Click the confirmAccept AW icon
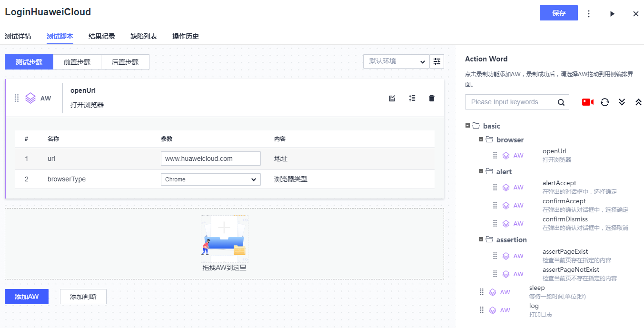 pyautogui.click(x=506, y=205)
